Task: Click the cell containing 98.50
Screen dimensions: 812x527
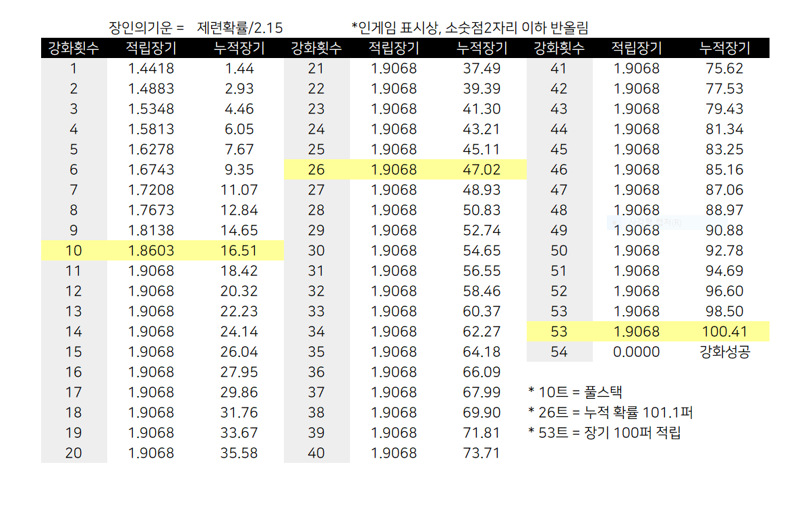Action: point(724,311)
